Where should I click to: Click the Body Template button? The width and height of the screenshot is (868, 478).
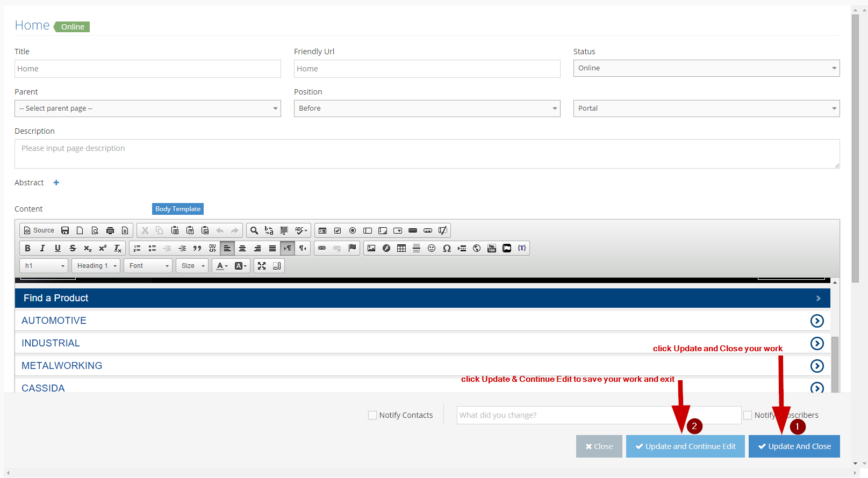tap(178, 209)
